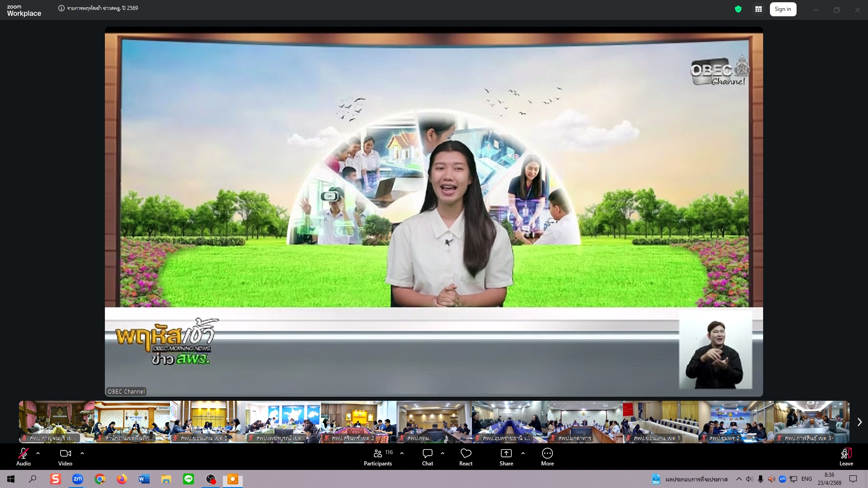Screen dimensions: 868x488
Task: Open the More options icon
Action: [x=547, y=453]
